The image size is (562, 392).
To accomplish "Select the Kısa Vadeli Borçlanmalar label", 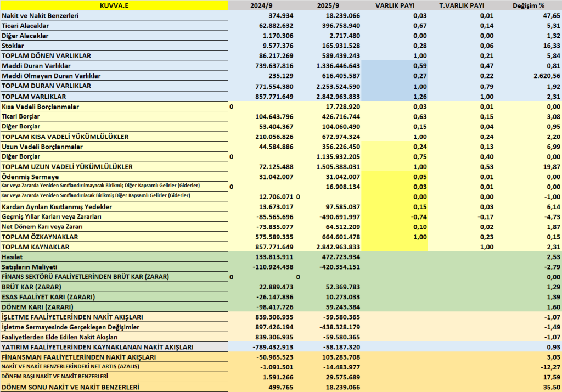I will [x=40, y=107].
